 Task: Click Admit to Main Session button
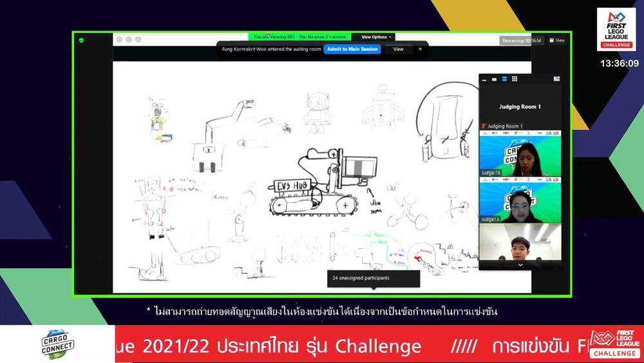pyautogui.click(x=352, y=49)
